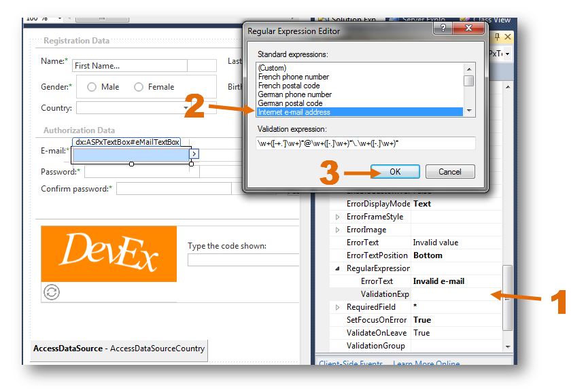Select (Custom) in standard expressions

coord(360,68)
